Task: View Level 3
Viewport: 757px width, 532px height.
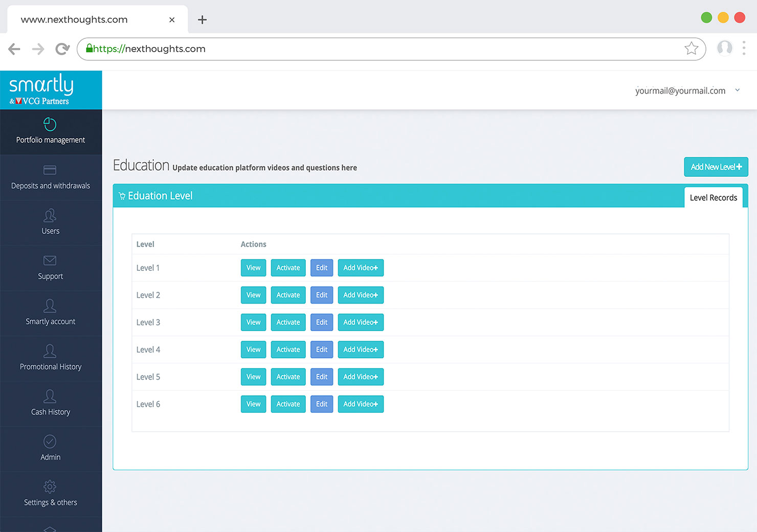Action: tap(253, 322)
